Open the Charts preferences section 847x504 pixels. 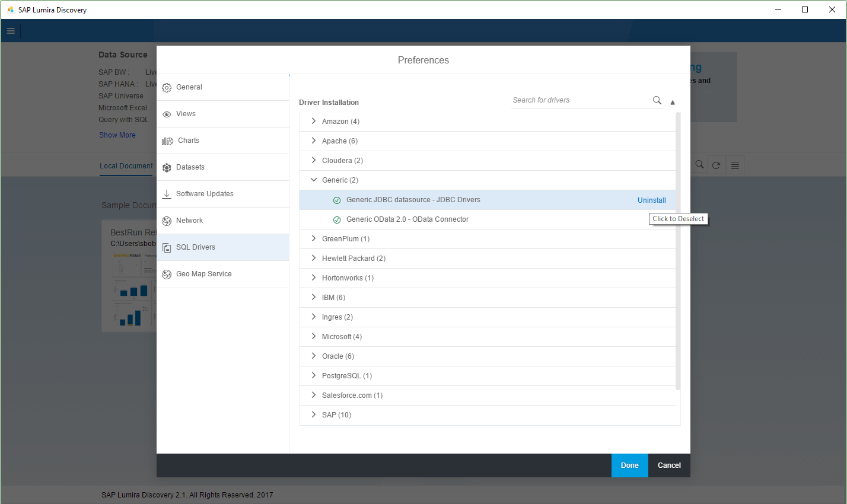tap(223, 141)
